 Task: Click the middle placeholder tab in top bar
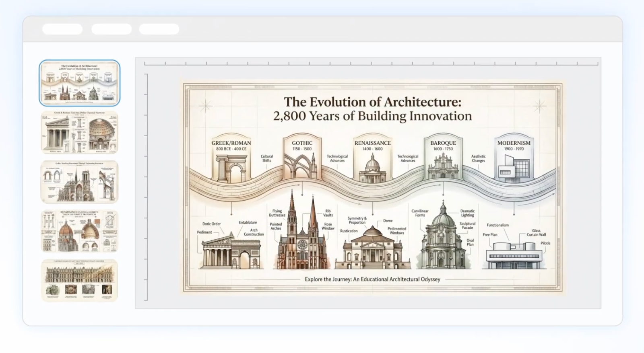111,29
